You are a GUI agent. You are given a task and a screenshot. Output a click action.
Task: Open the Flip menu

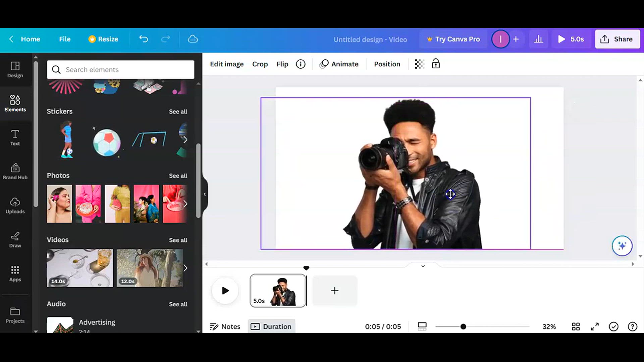pos(282,64)
